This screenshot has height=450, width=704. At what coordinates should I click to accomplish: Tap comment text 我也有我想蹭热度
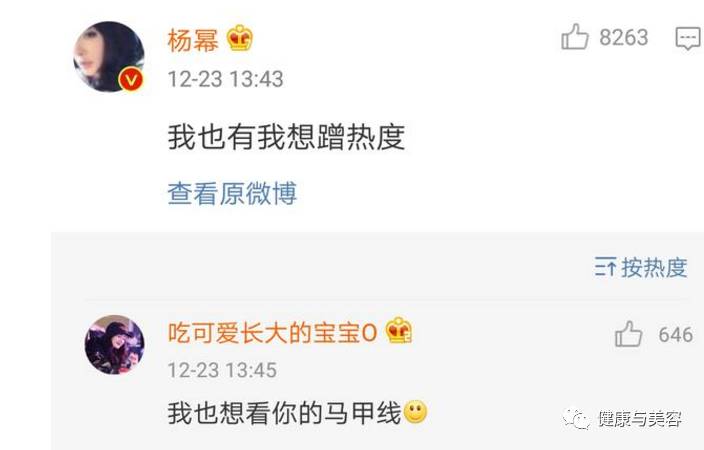pos(286,137)
